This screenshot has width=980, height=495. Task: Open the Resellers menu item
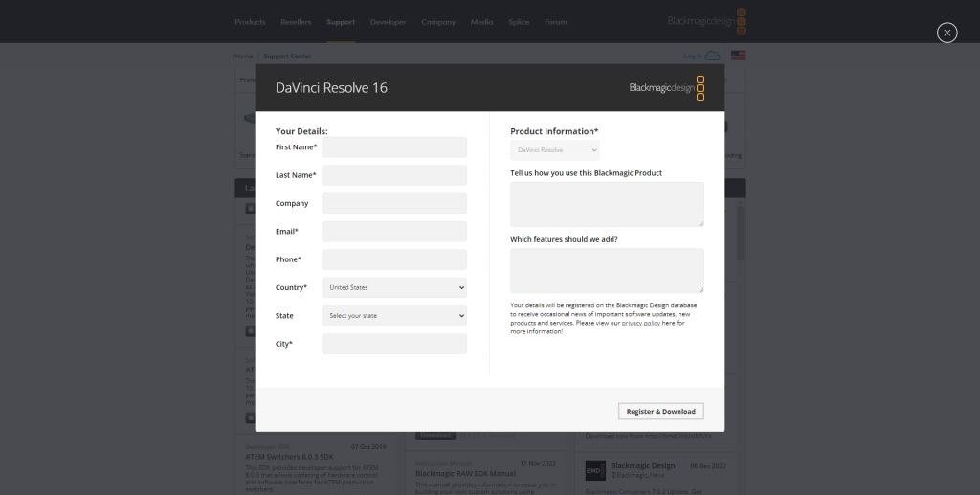[296, 22]
